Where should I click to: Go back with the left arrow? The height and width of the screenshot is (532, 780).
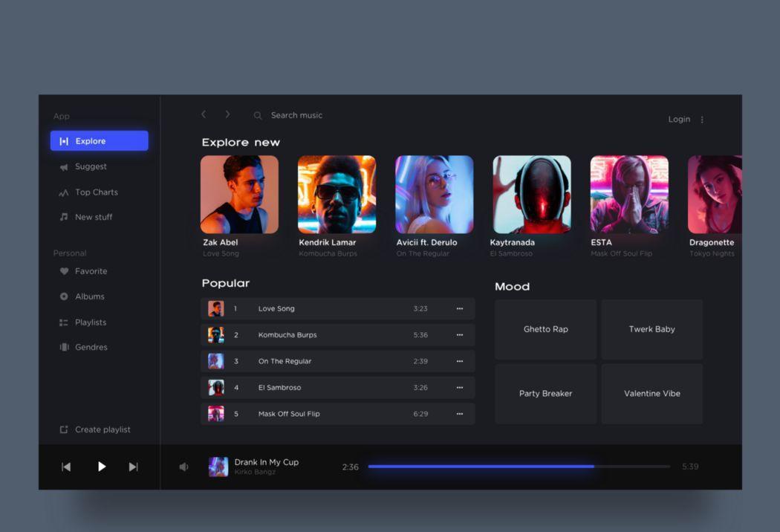(204, 114)
